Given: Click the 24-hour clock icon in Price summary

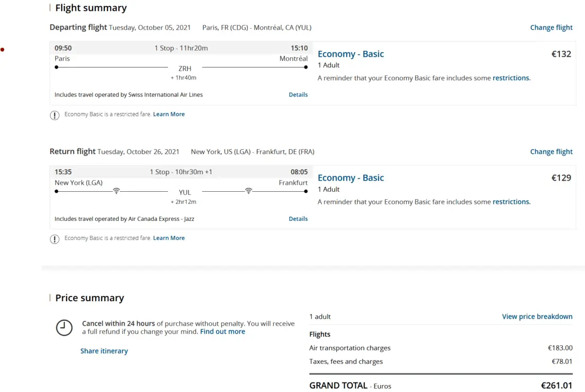Looking at the screenshot, I should (x=64, y=328).
